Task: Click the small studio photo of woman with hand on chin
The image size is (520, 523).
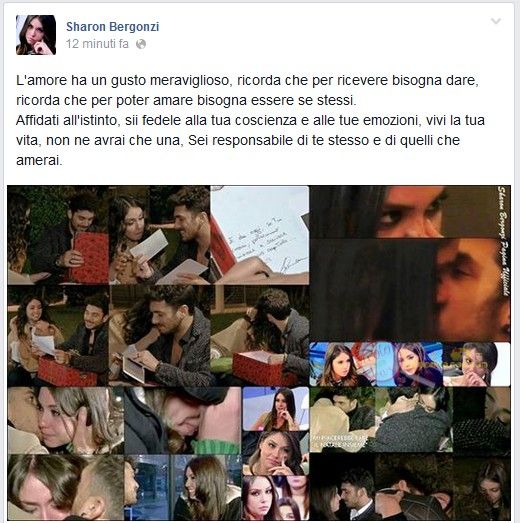Action: pyautogui.click(x=276, y=409)
